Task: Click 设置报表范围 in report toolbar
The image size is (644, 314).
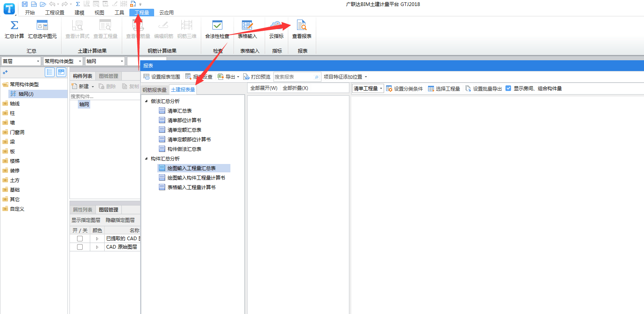Action: [162, 77]
